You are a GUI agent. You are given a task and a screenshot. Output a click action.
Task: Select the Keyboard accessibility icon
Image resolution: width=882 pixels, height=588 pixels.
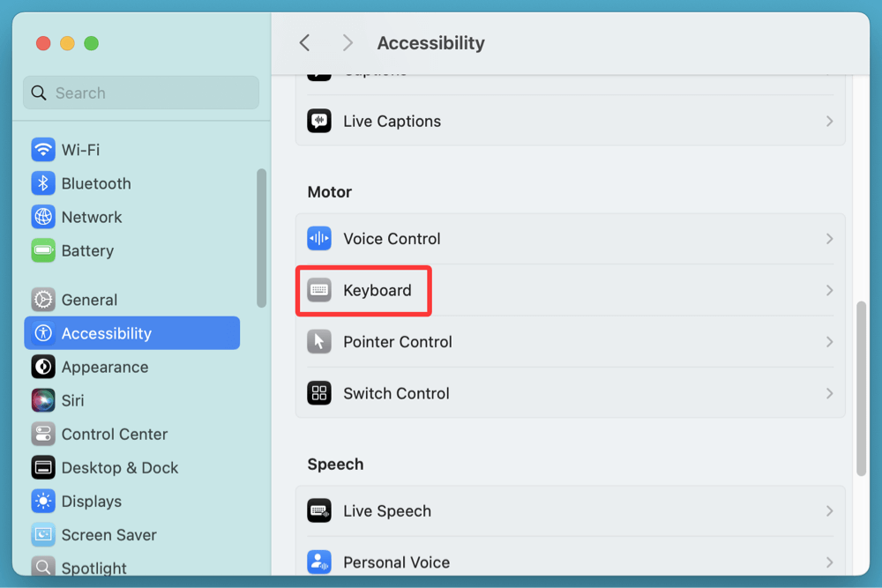pos(318,290)
